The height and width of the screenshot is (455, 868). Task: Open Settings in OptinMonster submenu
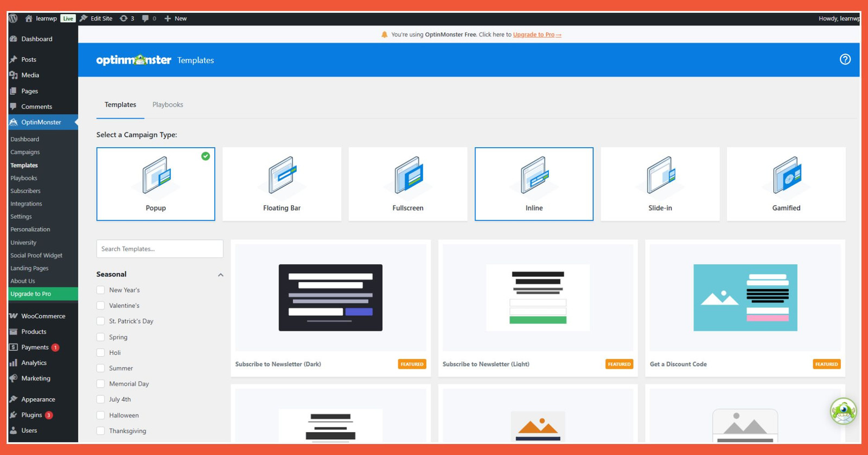click(x=21, y=217)
